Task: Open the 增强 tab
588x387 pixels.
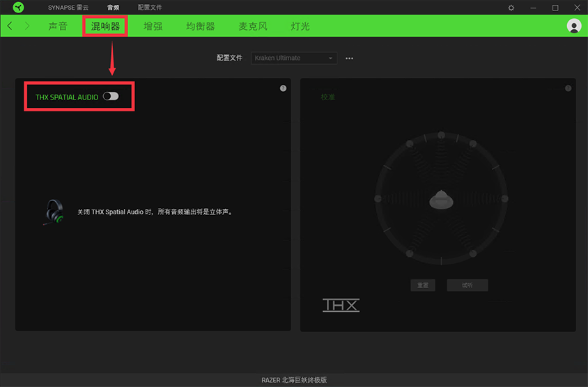Action: tap(153, 26)
